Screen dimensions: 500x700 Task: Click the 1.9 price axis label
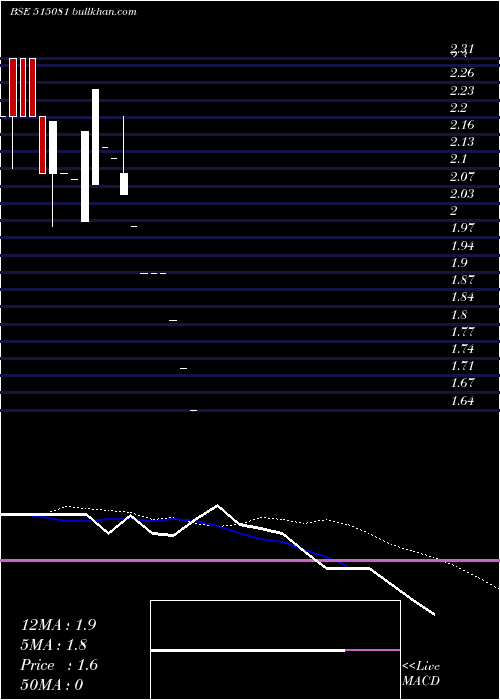tap(458, 262)
